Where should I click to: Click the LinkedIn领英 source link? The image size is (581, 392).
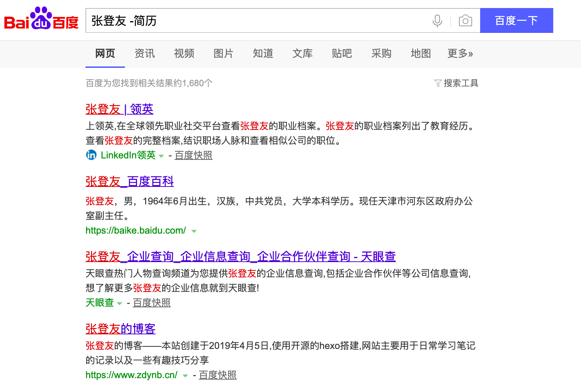pos(128,155)
